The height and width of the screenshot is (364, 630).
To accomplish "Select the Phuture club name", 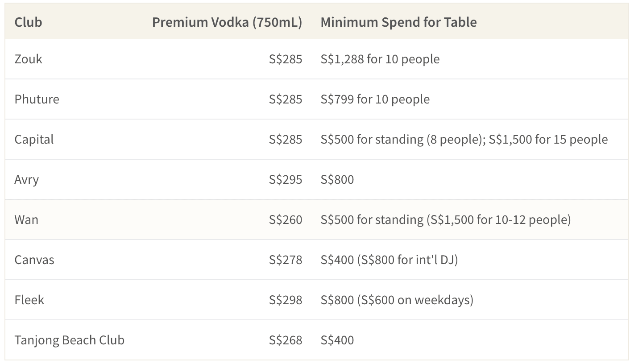I will 37,99.
